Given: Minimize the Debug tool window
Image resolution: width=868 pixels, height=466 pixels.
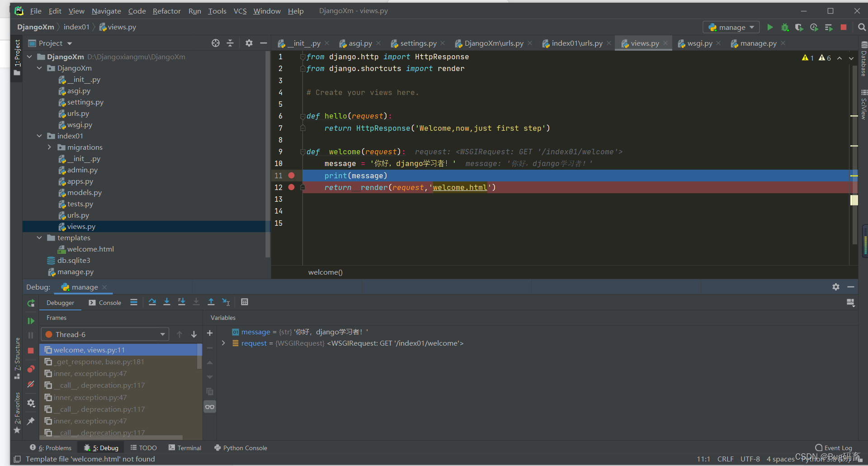Looking at the screenshot, I should click(850, 287).
